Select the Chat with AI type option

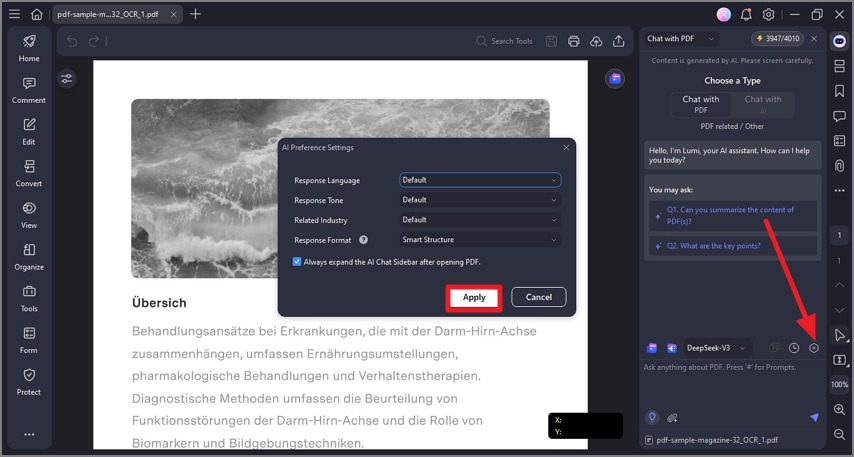762,104
